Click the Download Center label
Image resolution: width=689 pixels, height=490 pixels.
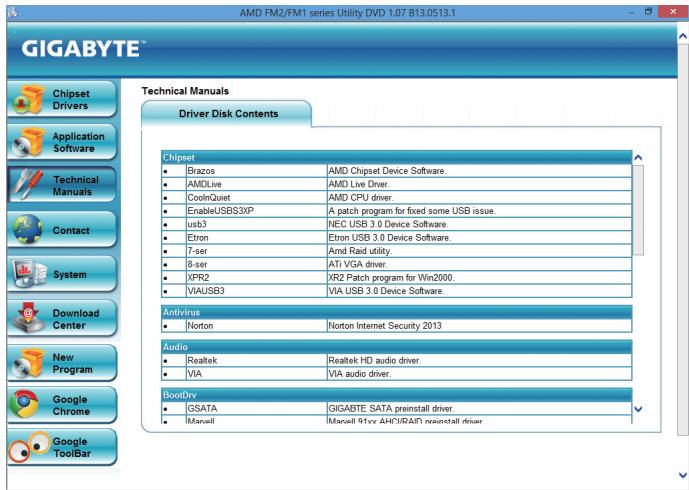point(76,319)
